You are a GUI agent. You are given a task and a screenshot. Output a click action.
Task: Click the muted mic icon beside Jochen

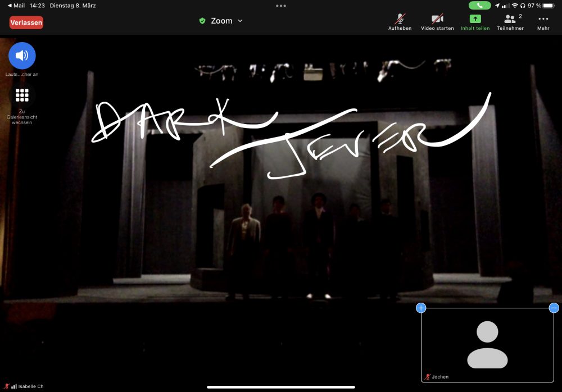coord(428,377)
